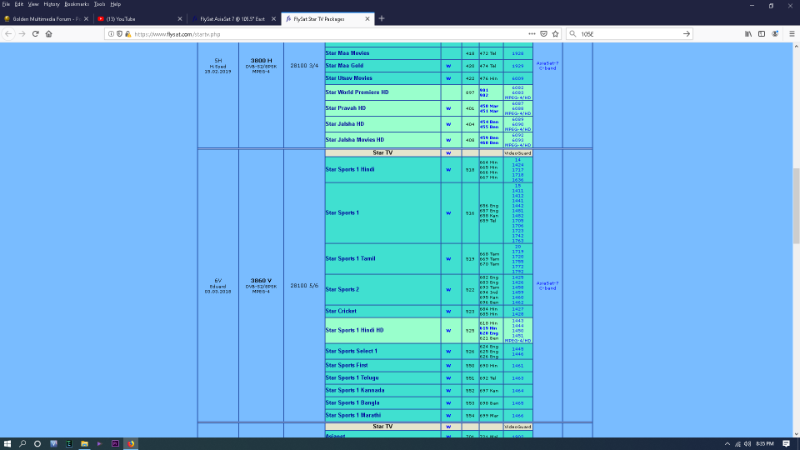Open File Explorer from taskbar
The width and height of the screenshot is (800, 450).
coord(84,444)
